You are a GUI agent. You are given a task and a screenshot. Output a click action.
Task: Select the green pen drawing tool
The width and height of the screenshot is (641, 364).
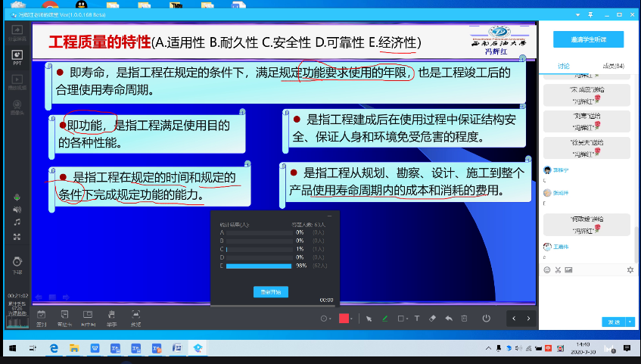[385, 319]
